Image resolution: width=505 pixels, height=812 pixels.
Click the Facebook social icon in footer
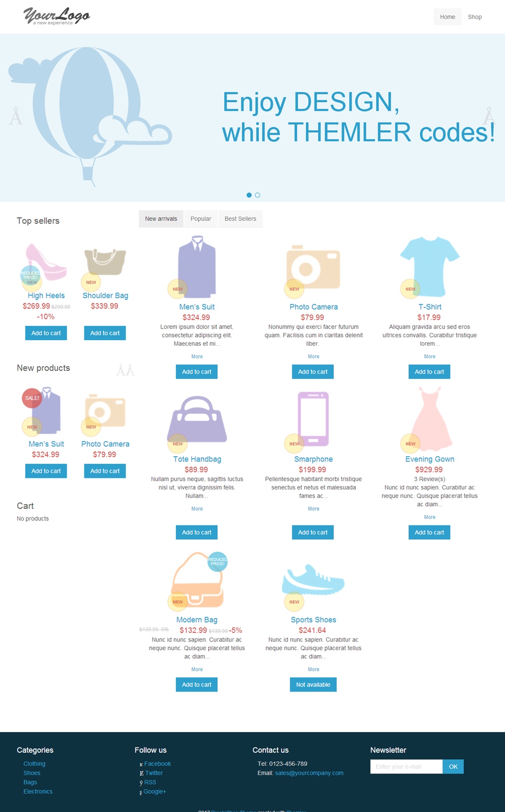point(141,764)
